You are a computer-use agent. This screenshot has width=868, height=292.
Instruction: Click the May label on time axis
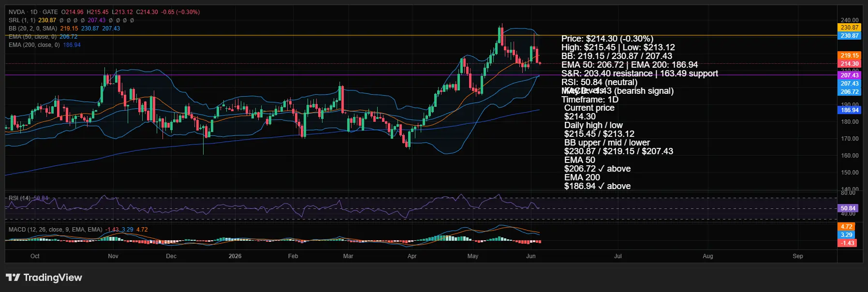pyautogui.click(x=473, y=256)
